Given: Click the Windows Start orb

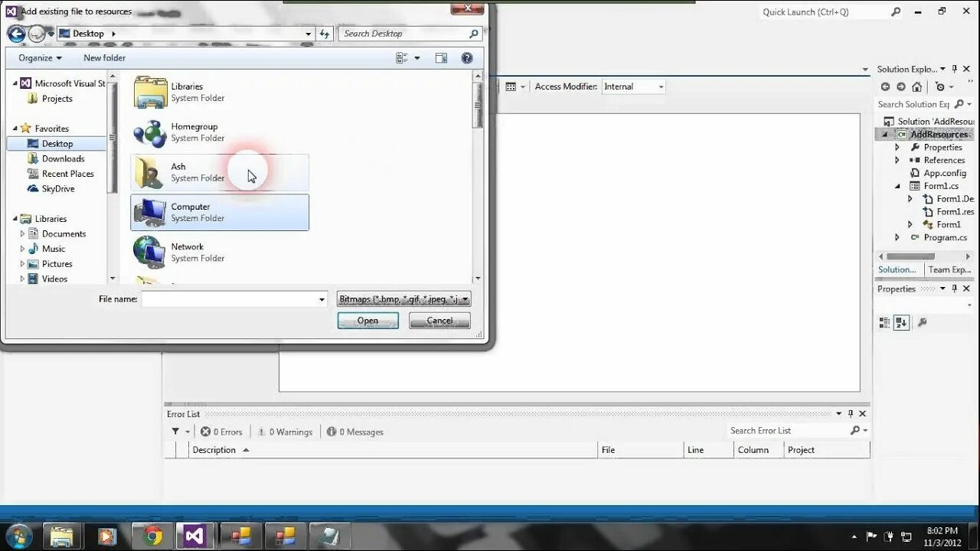Looking at the screenshot, I should [x=18, y=536].
